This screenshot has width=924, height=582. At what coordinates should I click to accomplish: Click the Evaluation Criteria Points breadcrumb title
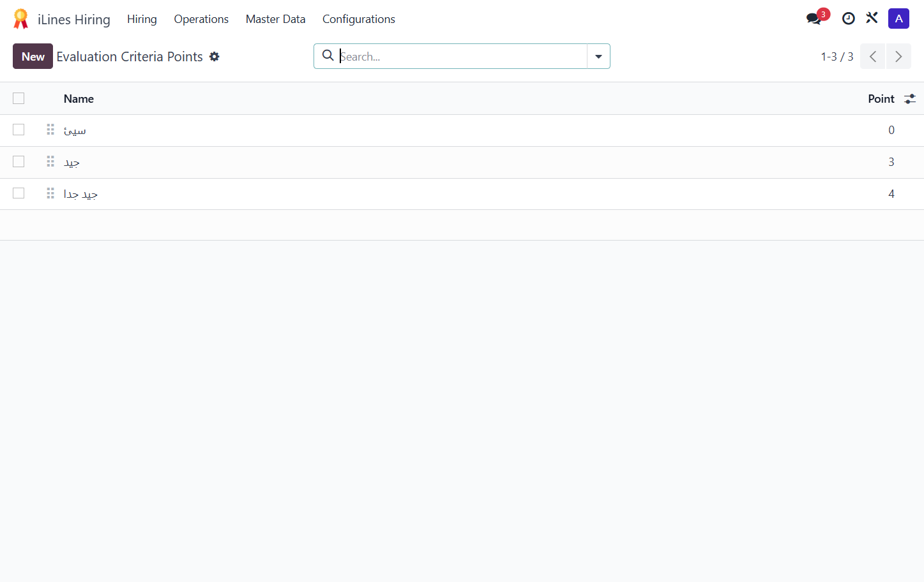click(x=130, y=57)
